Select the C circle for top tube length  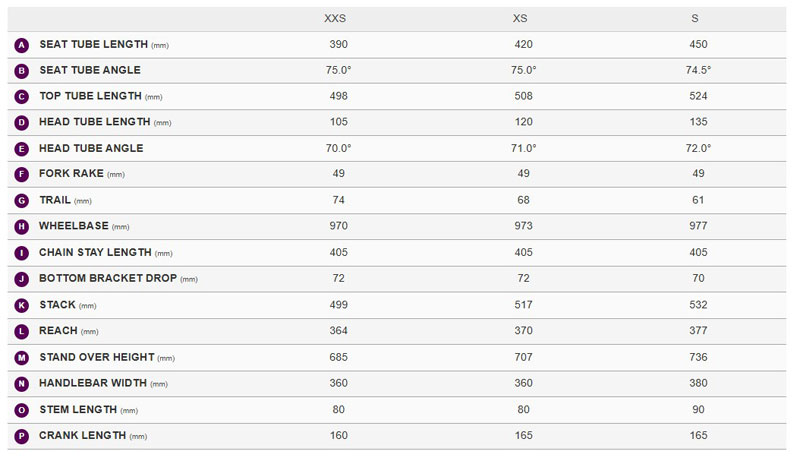[x=22, y=97]
